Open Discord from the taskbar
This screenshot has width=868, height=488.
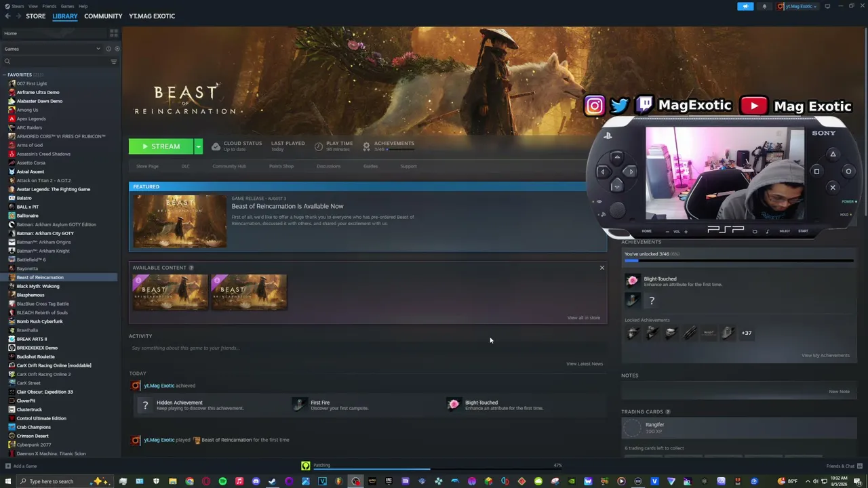click(256, 481)
